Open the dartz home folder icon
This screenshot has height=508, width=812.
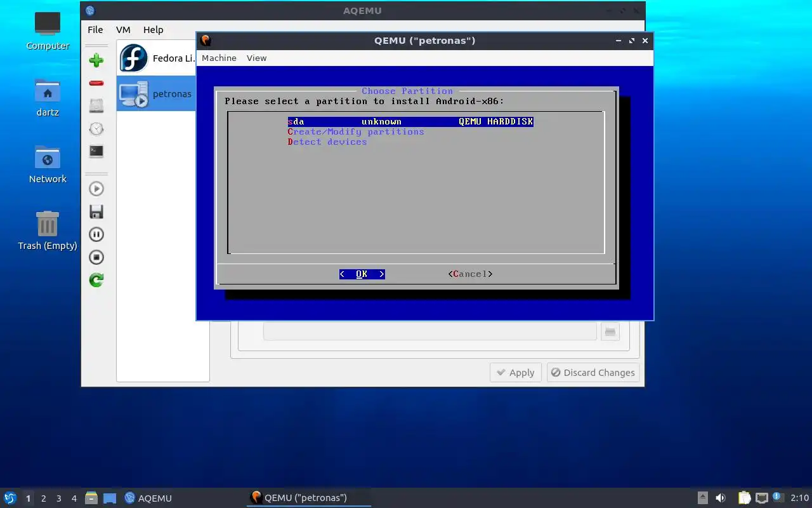point(48,97)
